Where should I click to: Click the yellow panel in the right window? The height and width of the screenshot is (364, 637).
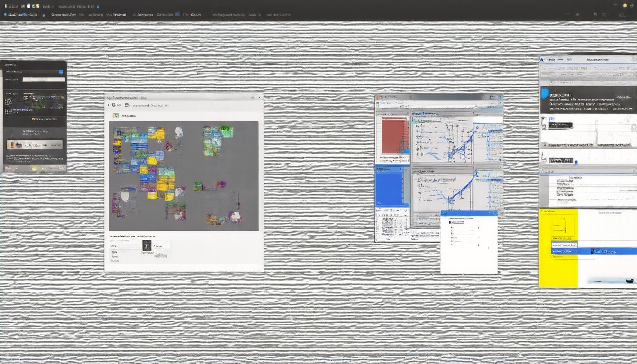pos(558,248)
